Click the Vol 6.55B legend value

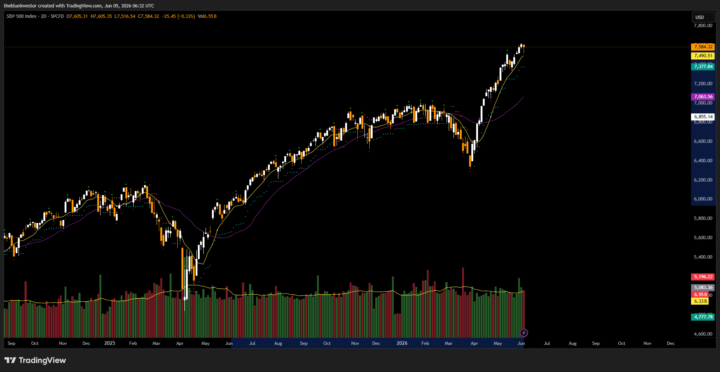click(208, 17)
